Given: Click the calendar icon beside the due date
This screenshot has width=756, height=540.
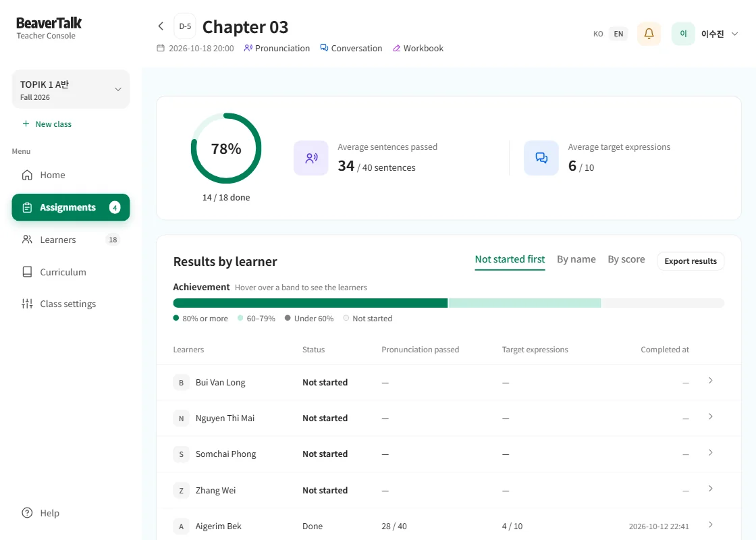Looking at the screenshot, I should (161, 48).
